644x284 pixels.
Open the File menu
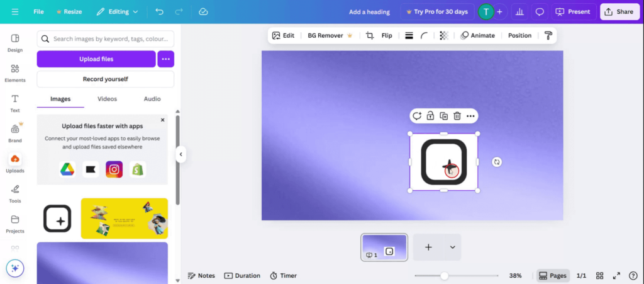(x=38, y=12)
